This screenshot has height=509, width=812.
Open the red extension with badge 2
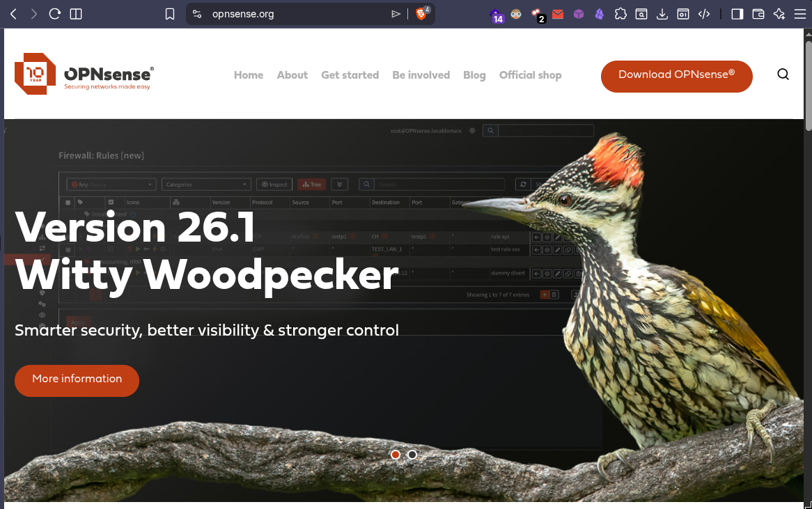click(538, 15)
